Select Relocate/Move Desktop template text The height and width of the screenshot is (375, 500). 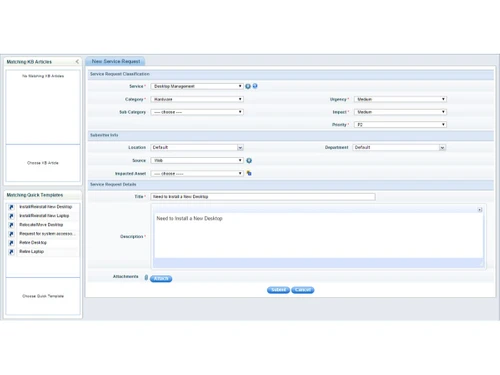41,225
